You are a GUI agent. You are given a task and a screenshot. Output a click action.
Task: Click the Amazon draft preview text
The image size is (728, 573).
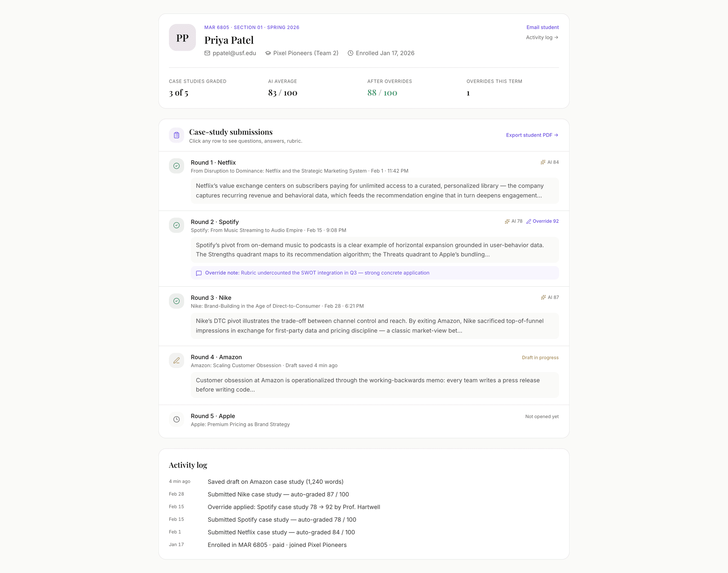click(375, 385)
